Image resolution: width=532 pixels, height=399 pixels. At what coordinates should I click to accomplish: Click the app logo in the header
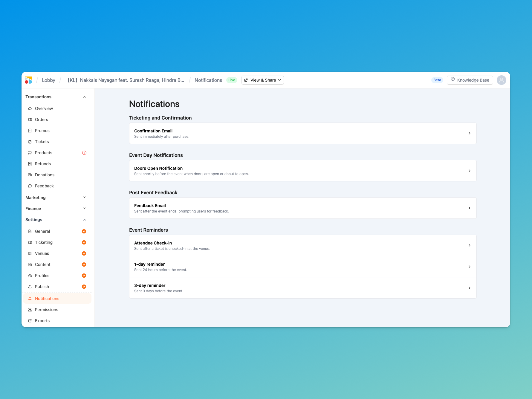click(28, 80)
